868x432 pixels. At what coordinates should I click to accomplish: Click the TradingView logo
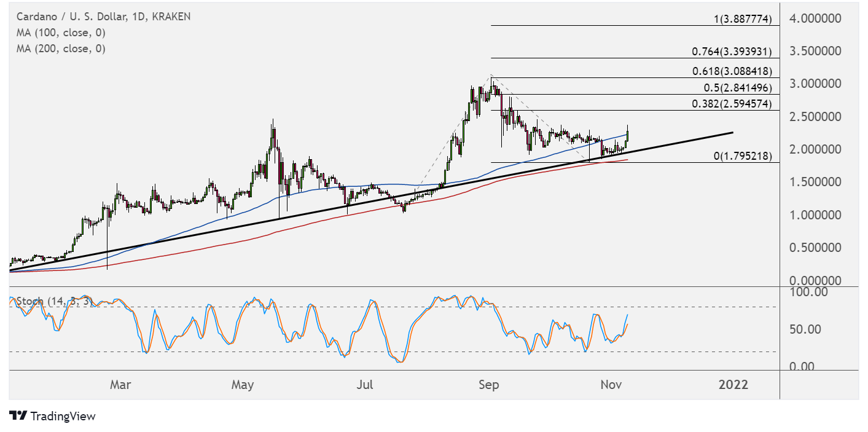(53, 416)
